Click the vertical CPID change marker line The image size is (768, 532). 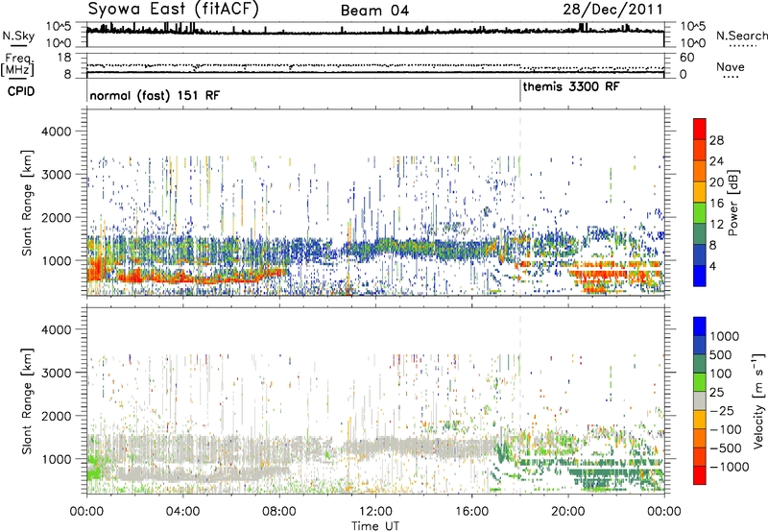coord(520,90)
